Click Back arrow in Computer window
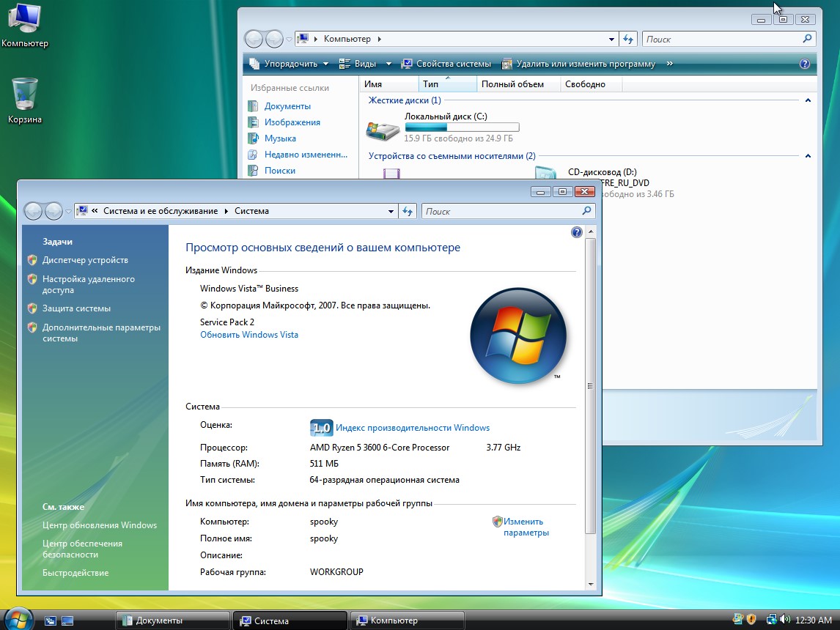 [254, 39]
